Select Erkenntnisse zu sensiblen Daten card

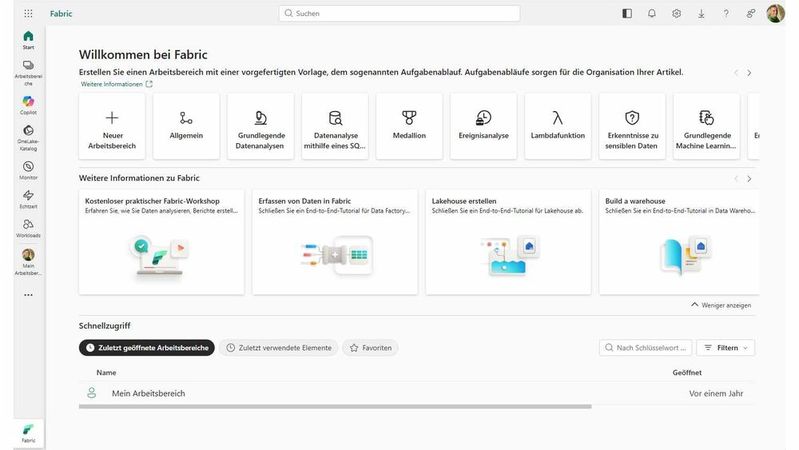[x=632, y=126]
